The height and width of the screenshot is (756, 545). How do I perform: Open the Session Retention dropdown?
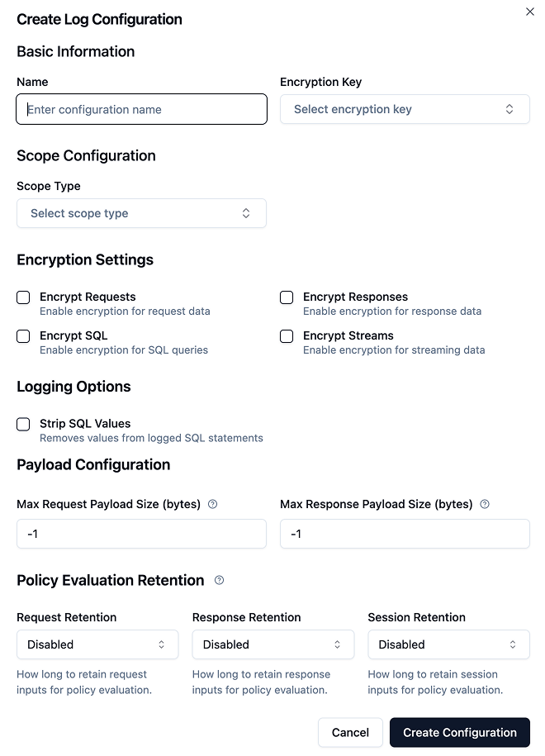(x=448, y=644)
